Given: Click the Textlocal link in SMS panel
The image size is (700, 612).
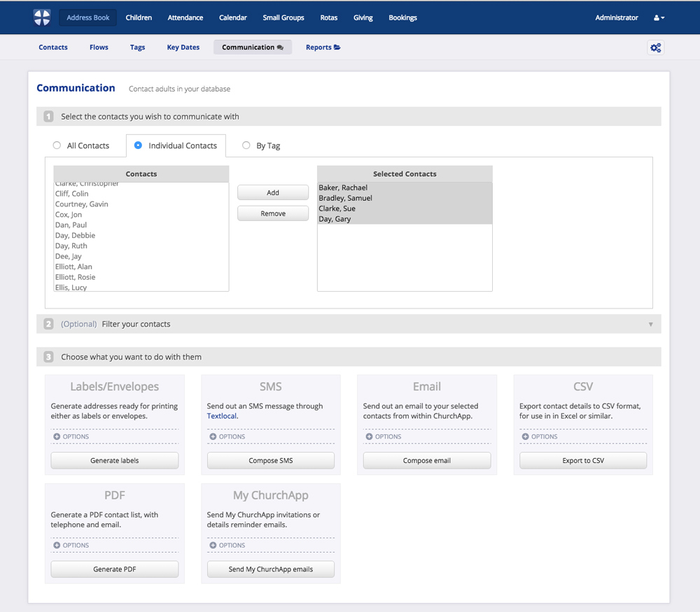Looking at the screenshot, I should (223, 415).
